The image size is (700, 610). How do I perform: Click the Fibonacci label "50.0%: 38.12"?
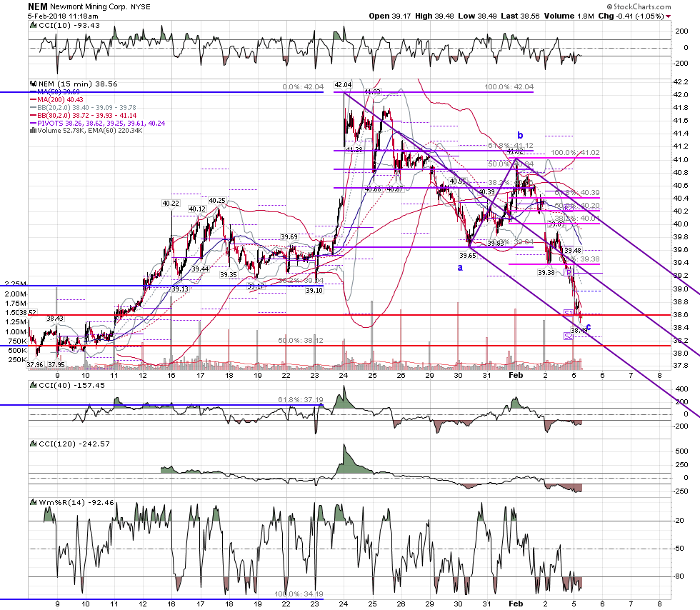301,340
